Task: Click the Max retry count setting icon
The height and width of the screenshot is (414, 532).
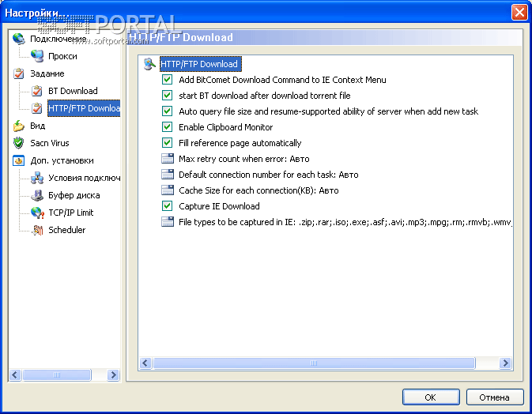Action: (x=168, y=159)
